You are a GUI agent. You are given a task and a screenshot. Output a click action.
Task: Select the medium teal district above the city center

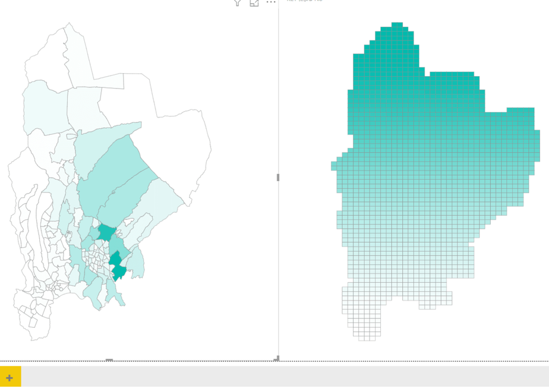click(x=106, y=232)
